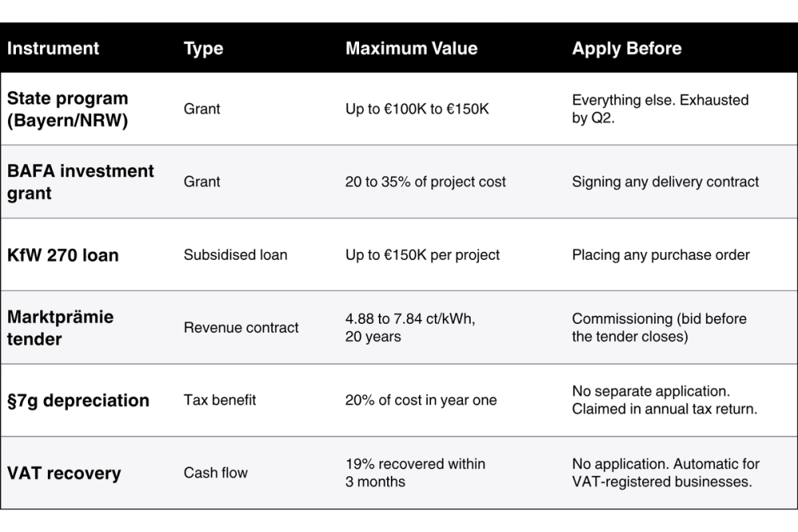The image size is (798, 532).
Task: Click 'Up to €150K per project' value
Action: [422, 254]
